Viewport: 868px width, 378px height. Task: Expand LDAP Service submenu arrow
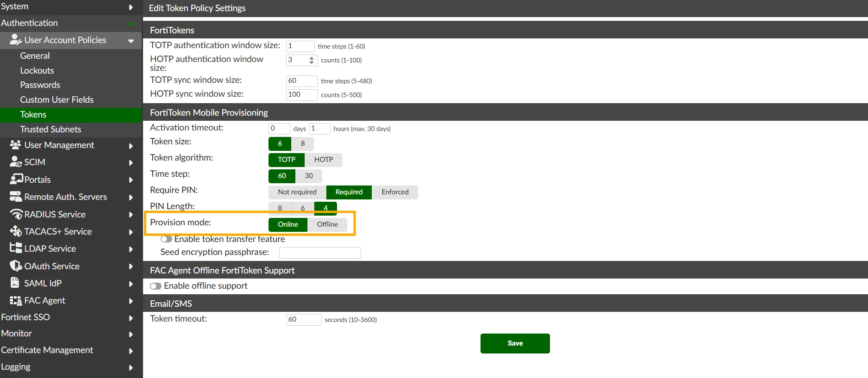coord(131,249)
